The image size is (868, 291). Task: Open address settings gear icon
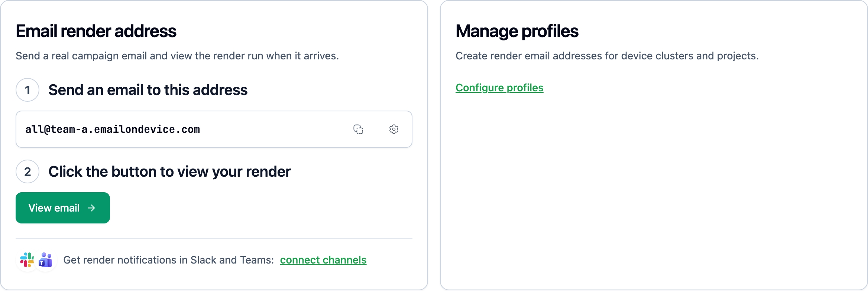pyautogui.click(x=394, y=129)
